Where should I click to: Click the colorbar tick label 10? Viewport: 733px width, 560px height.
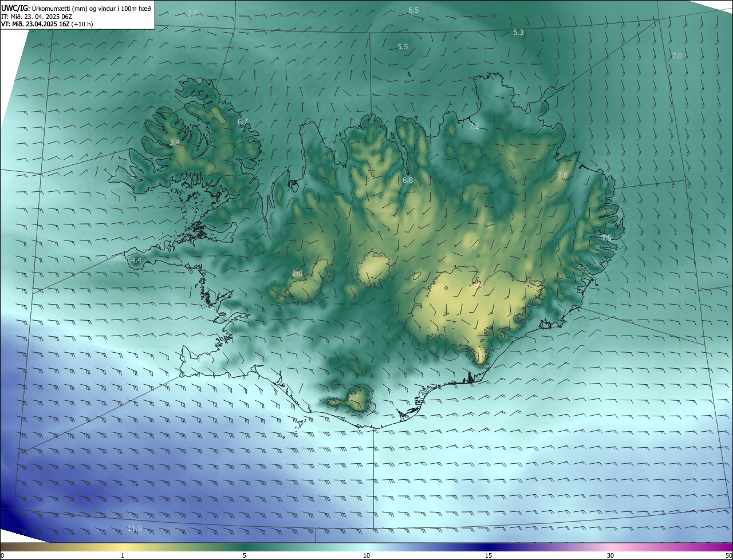pyautogui.click(x=366, y=555)
